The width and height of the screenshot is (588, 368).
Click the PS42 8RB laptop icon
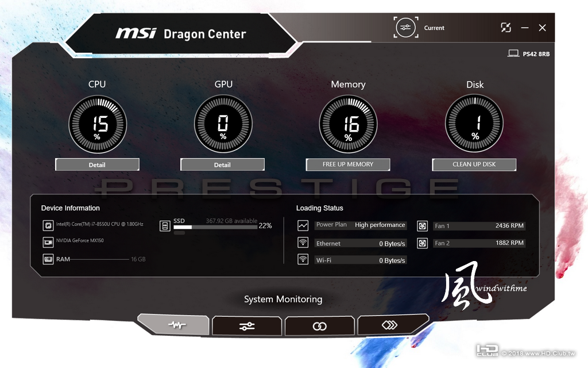coord(513,53)
